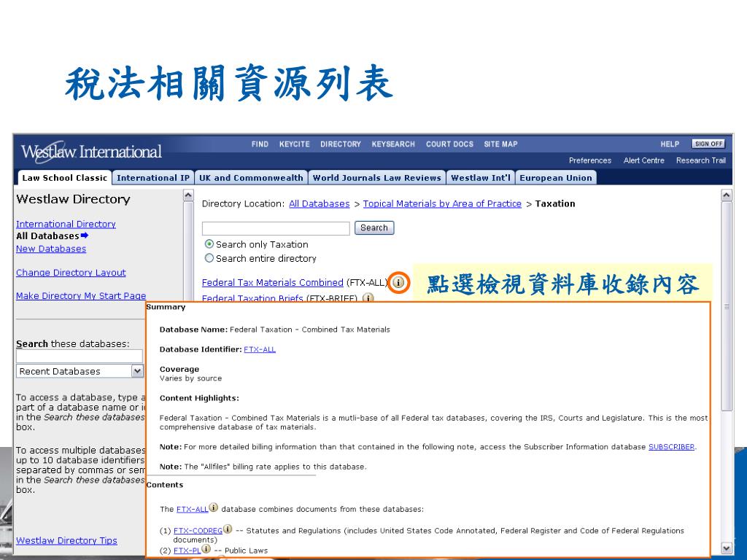Open Law School Classic tab
747x560 pixels.
(x=64, y=178)
